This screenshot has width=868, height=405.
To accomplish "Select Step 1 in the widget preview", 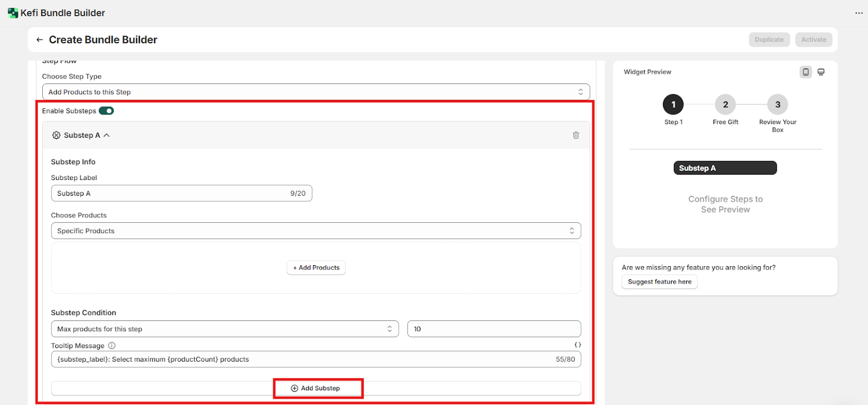I will [673, 105].
